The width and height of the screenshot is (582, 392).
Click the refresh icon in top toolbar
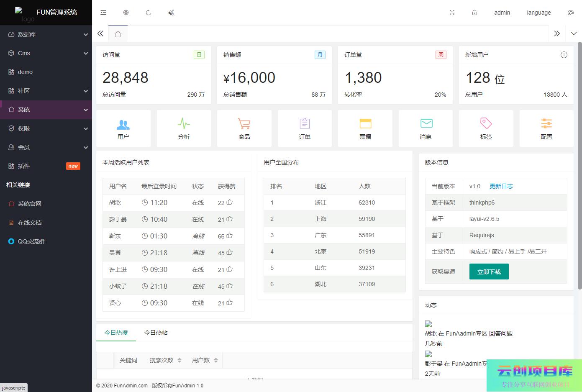149,13
